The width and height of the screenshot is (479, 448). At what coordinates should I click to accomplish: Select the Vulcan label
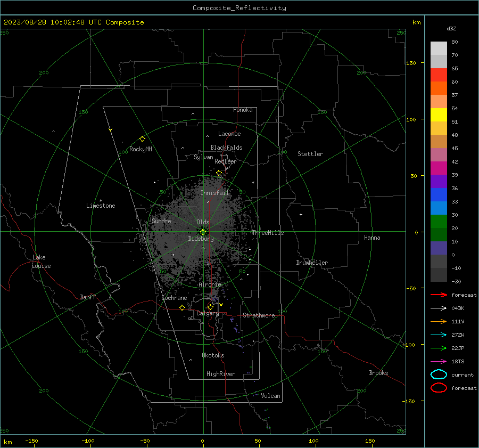pyautogui.click(x=270, y=396)
